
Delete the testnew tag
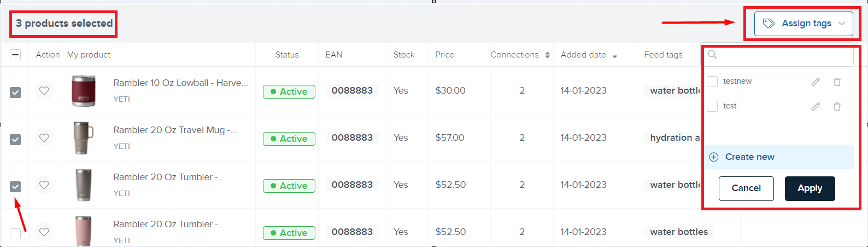coord(837,82)
